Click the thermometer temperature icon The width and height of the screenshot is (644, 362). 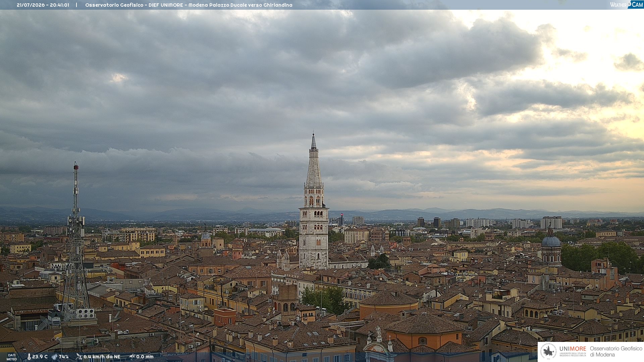pos(29,357)
